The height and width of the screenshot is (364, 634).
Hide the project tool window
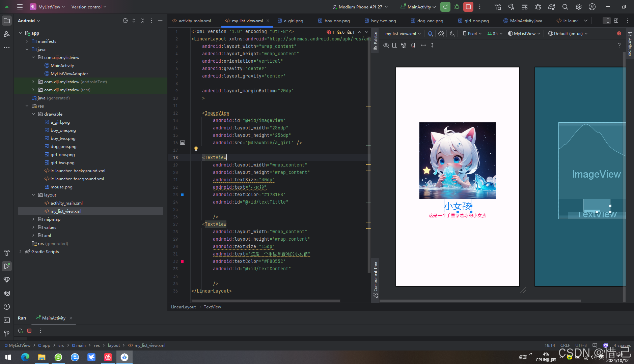[160, 21]
